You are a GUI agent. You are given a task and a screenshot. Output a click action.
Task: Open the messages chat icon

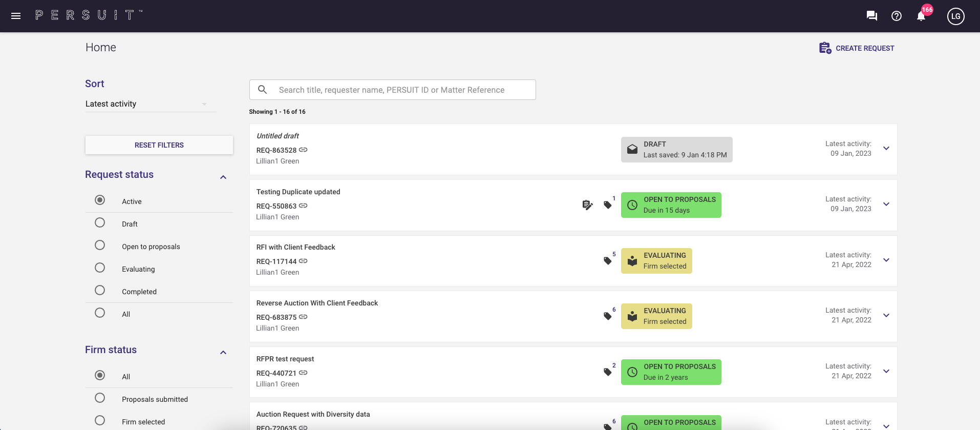(x=872, y=16)
